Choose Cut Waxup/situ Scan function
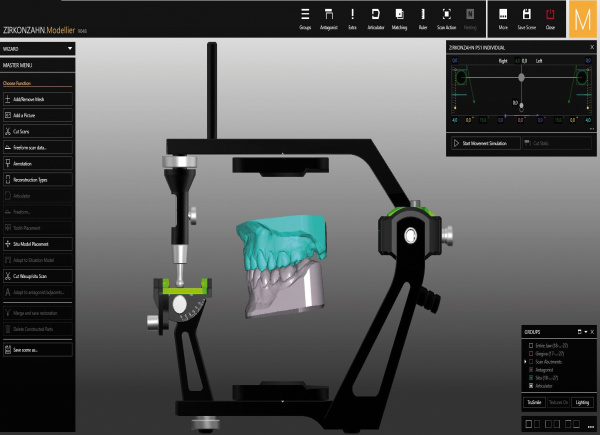The width and height of the screenshot is (600, 435). tap(38, 276)
